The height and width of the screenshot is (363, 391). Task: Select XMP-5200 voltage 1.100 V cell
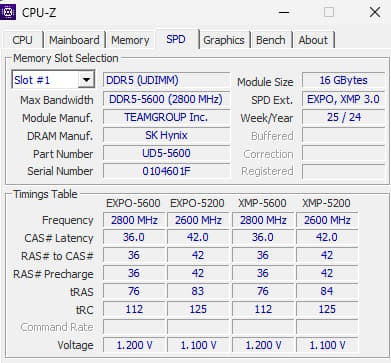click(327, 345)
